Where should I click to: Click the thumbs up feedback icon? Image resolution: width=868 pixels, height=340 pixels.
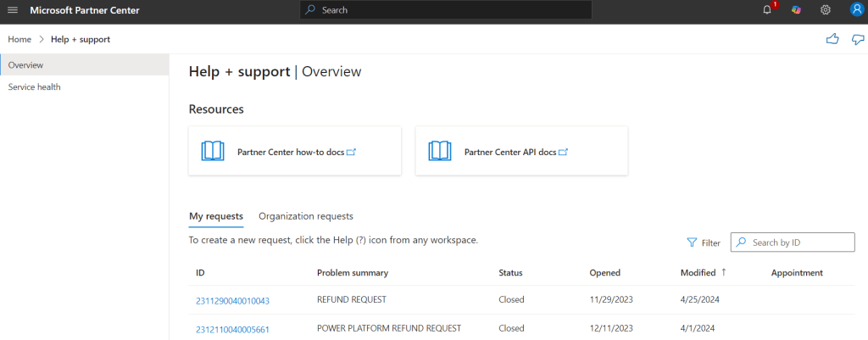point(832,39)
